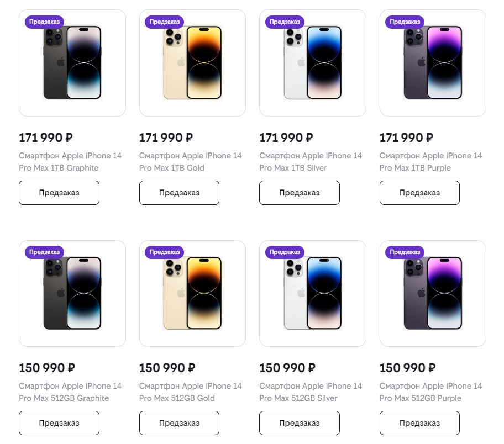
Task: Preorder the 1TB Silver iPhone
Action: pos(300,193)
